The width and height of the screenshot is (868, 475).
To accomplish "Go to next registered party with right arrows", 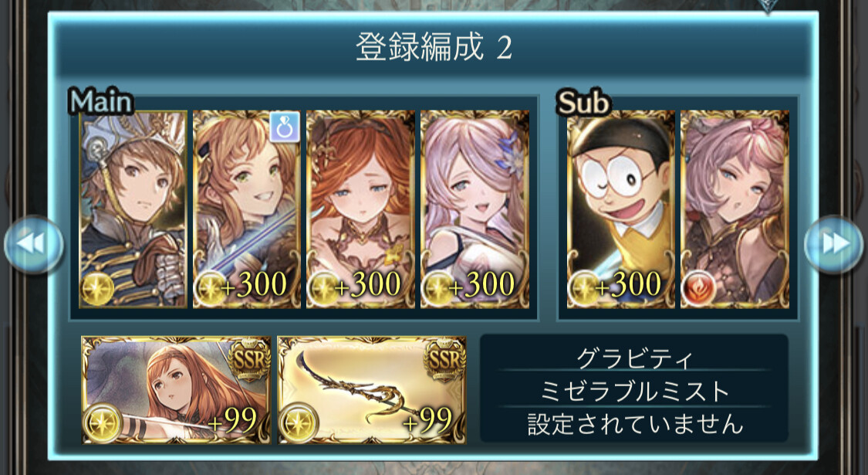I will 834,244.
